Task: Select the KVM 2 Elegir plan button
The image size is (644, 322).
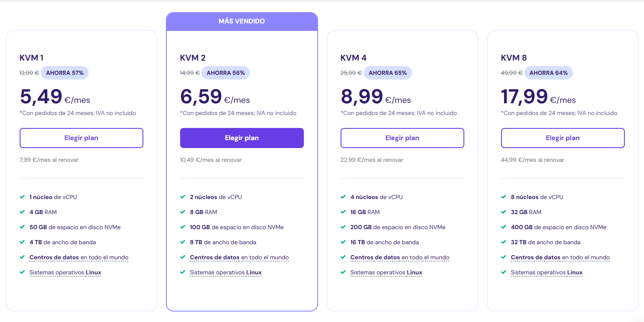Action: [242, 138]
